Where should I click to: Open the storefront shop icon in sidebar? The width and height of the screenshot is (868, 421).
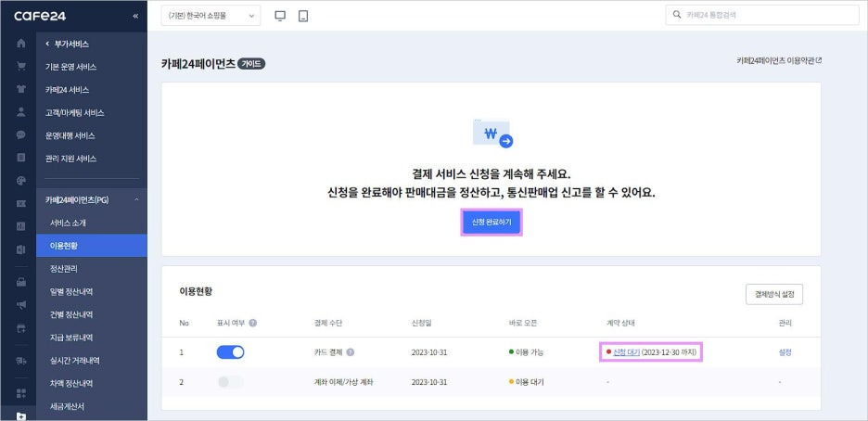click(21, 282)
